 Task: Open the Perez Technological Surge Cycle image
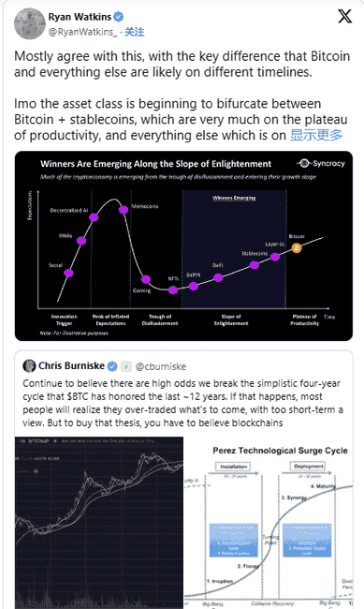(x=269, y=523)
